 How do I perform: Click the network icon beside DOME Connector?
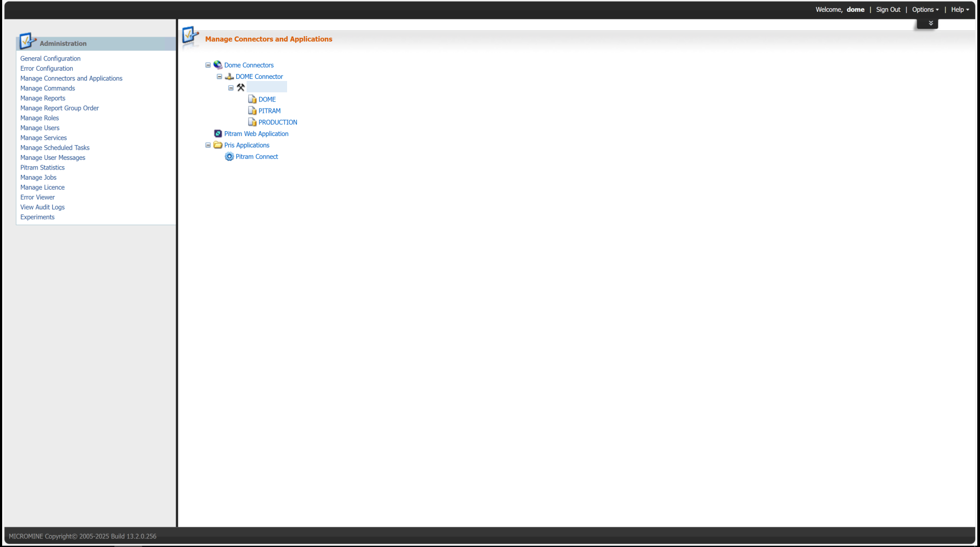click(229, 77)
